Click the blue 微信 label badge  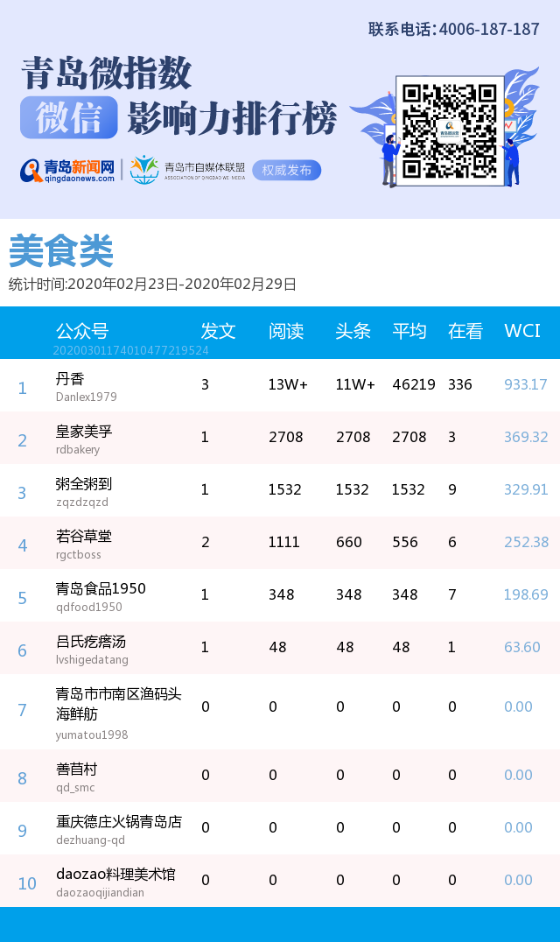pyautogui.click(x=69, y=118)
